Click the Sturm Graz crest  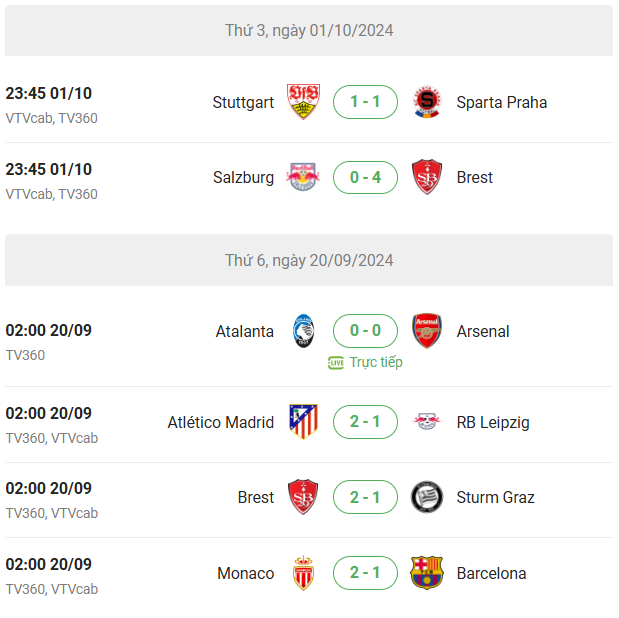(x=427, y=497)
